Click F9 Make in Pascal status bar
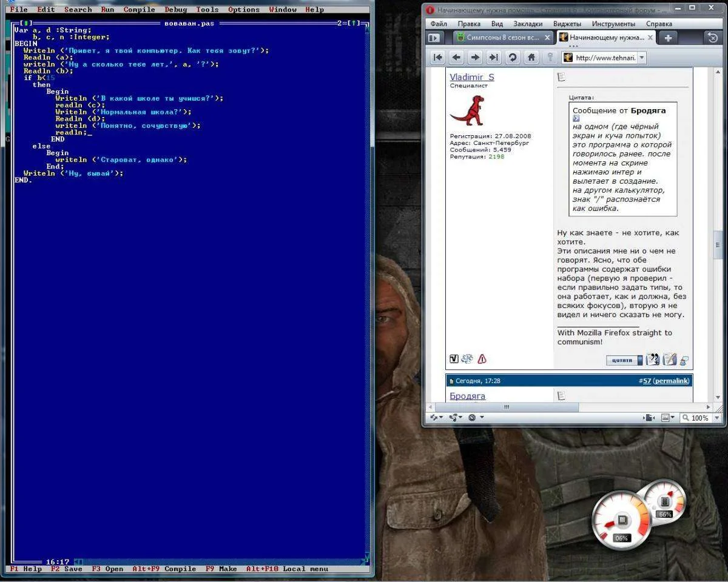The height and width of the screenshot is (582, 728). pyautogui.click(x=221, y=569)
